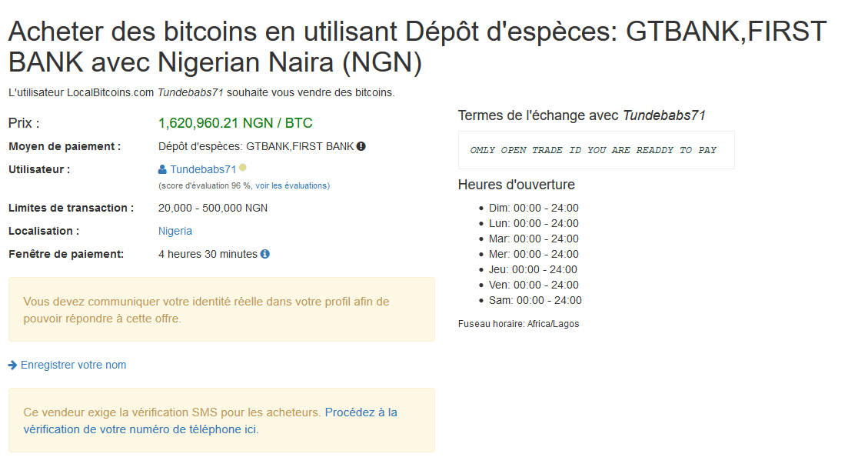Click the blue arrow before Enregistrer votre nom
This screenshot has height=464, width=868.
pos(12,364)
